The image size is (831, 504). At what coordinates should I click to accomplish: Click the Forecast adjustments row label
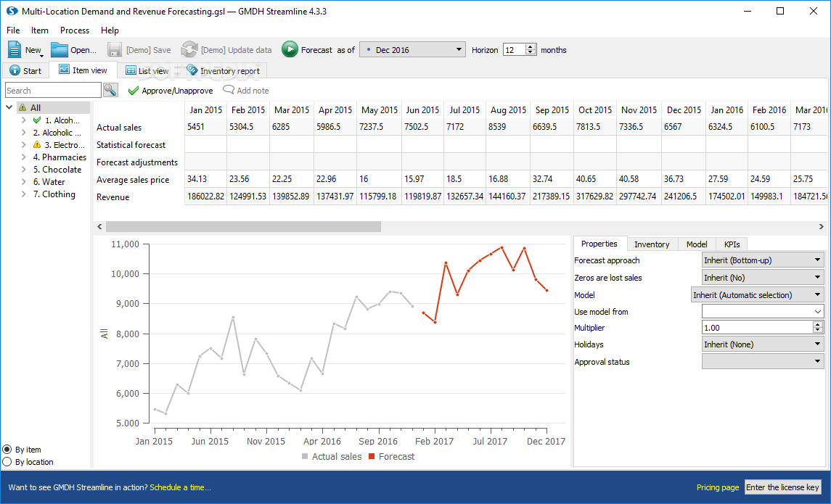(136, 162)
